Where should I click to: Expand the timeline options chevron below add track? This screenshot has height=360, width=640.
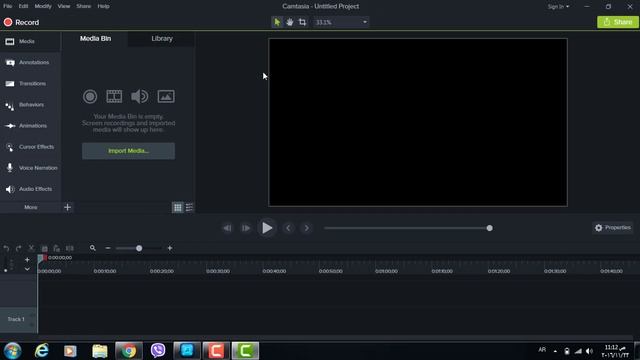click(x=27, y=269)
